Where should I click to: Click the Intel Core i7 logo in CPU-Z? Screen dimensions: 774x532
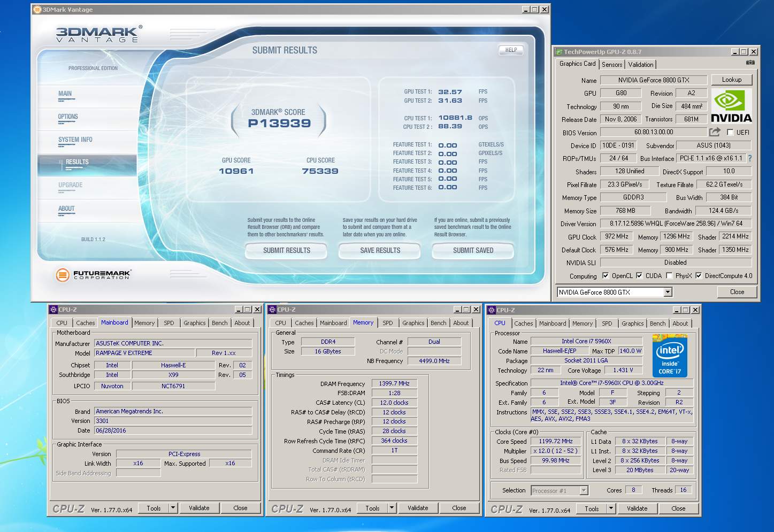pyautogui.click(x=669, y=355)
